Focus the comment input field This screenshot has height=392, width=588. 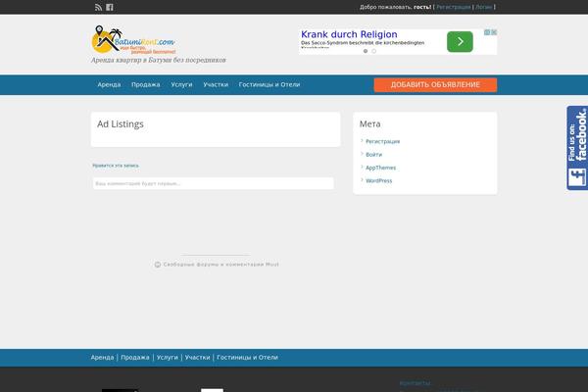click(214, 183)
